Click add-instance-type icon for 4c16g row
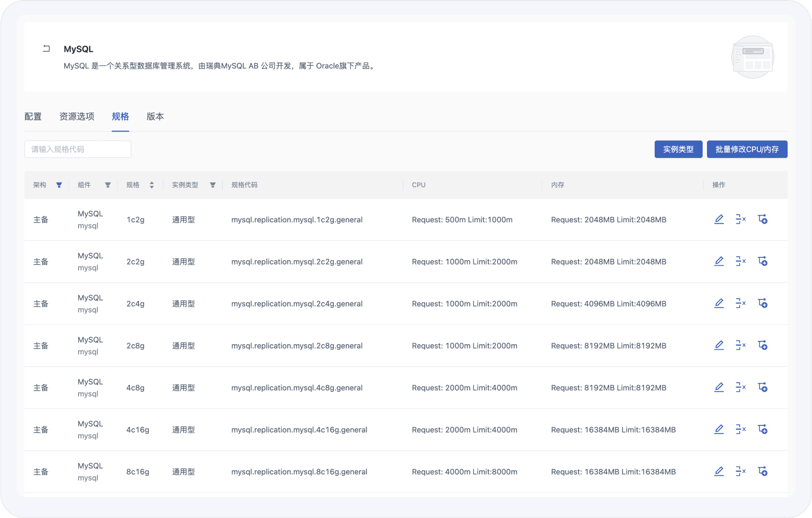Screen dimensions: 812x518 point(762,430)
